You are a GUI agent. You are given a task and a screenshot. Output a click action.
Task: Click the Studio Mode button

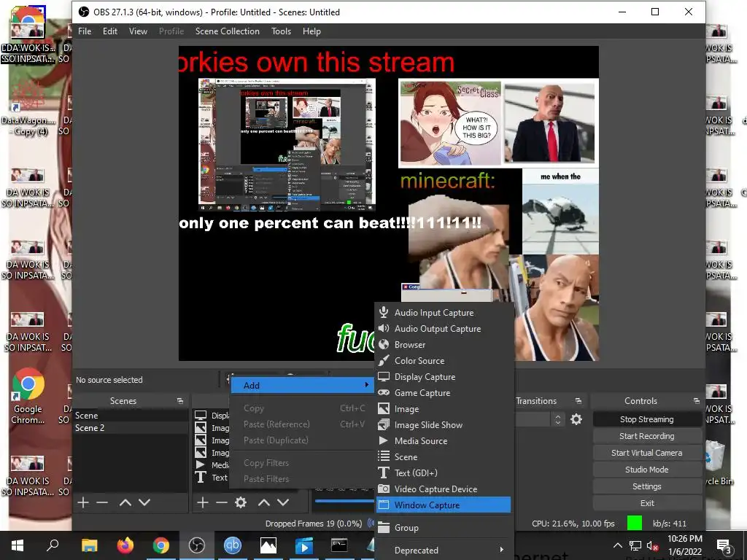647,470
